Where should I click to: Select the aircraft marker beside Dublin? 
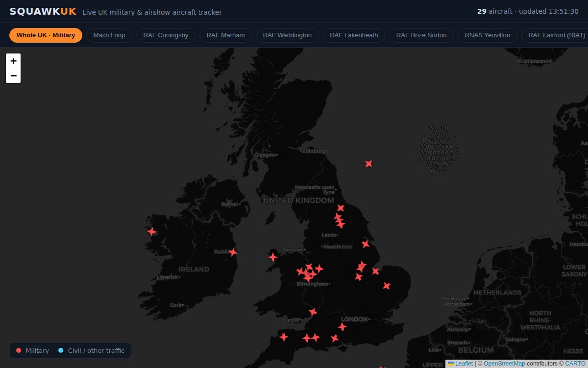pos(233,252)
